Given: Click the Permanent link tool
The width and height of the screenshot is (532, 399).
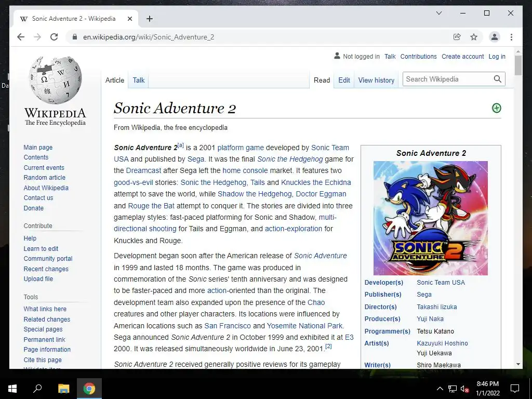Looking at the screenshot, I should click(x=44, y=339).
